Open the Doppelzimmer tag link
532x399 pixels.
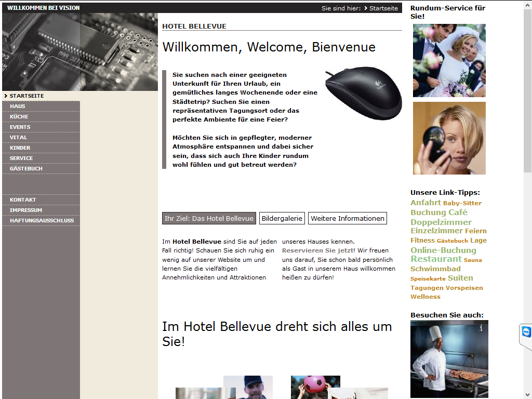tap(441, 222)
